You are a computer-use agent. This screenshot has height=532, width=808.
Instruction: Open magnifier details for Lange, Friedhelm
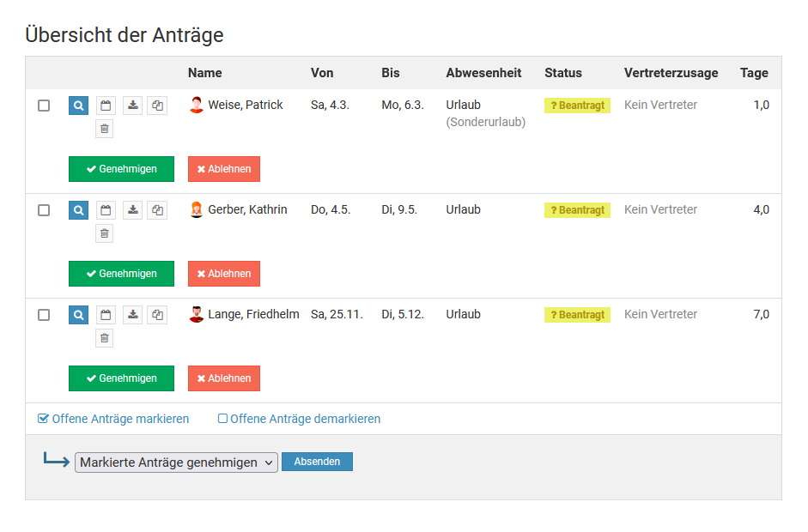(x=78, y=315)
